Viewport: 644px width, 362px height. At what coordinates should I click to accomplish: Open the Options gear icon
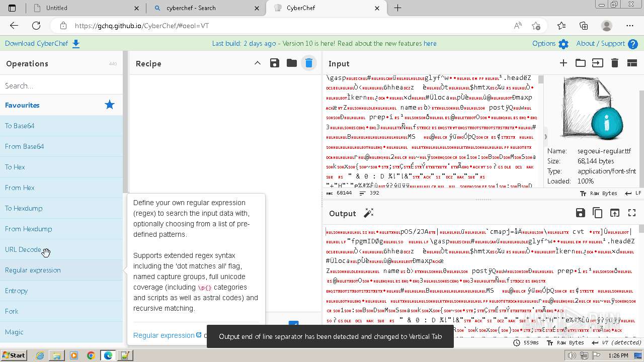coord(563,44)
